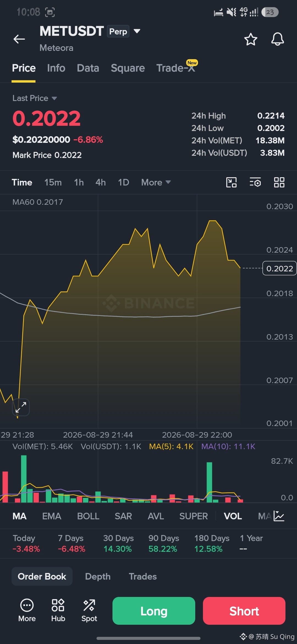Show the Trades list
Image resolution: width=297 pixels, height=644 pixels.
tap(143, 576)
